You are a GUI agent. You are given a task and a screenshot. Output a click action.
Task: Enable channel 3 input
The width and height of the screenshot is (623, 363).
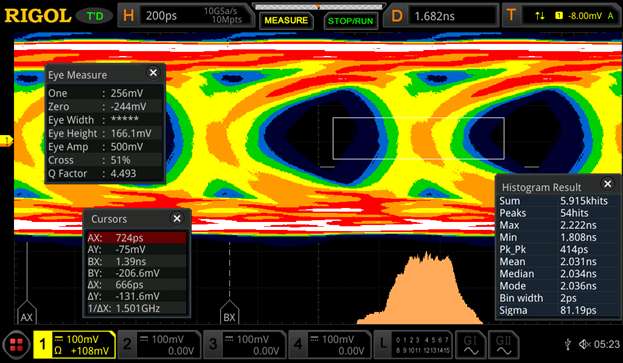tap(245, 345)
